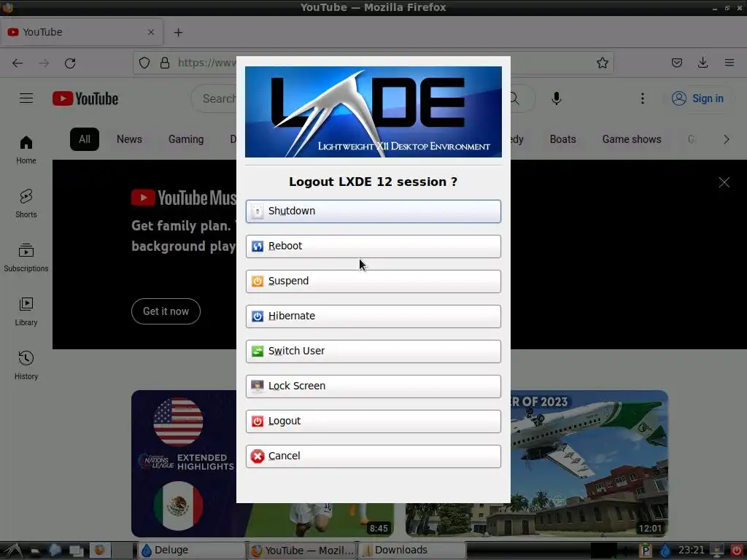Screen dimensions: 747x560
Task: Cancel the logout dialog
Action: [x=373, y=456]
